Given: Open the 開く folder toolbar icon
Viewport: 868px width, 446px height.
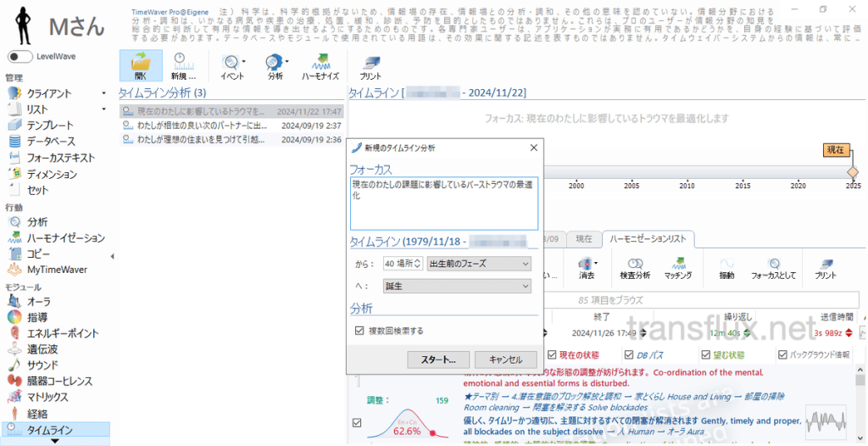Looking at the screenshot, I should pyautogui.click(x=141, y=66).
